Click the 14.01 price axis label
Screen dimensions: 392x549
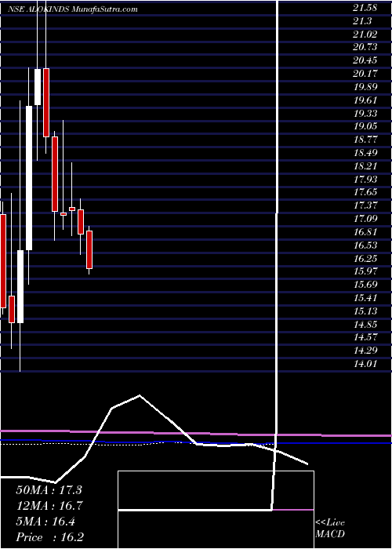click(x=365, y=364)
